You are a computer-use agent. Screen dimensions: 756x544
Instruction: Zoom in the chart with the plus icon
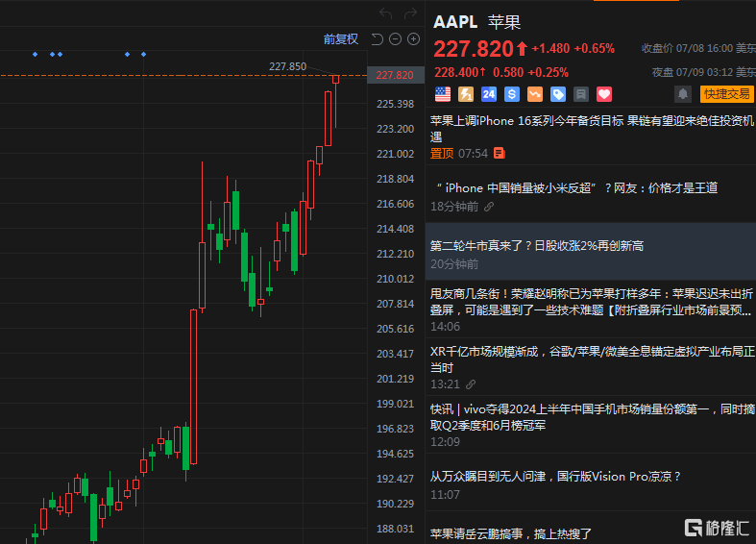click(x=414, y=39)
